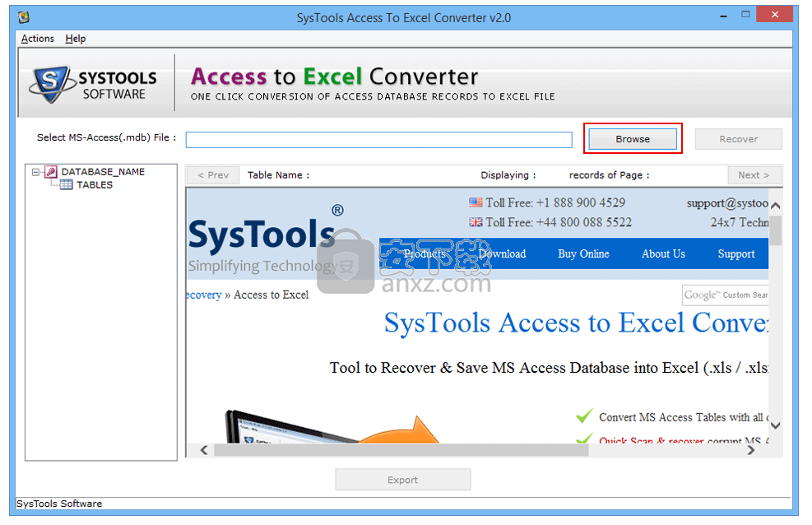Close the Access To Excel Converter window
This screenshot has height=525, width=812.
click(774, 15)
